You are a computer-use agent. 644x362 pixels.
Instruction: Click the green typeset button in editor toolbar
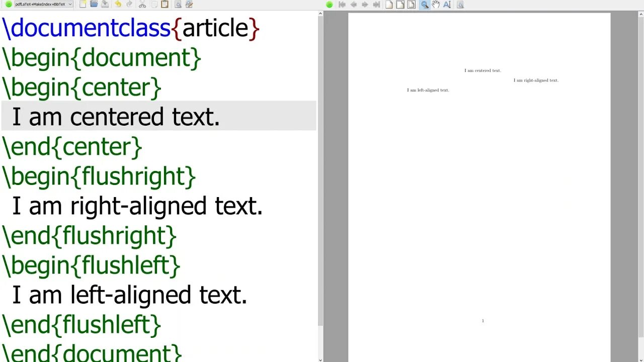click(x=9, y=4)
